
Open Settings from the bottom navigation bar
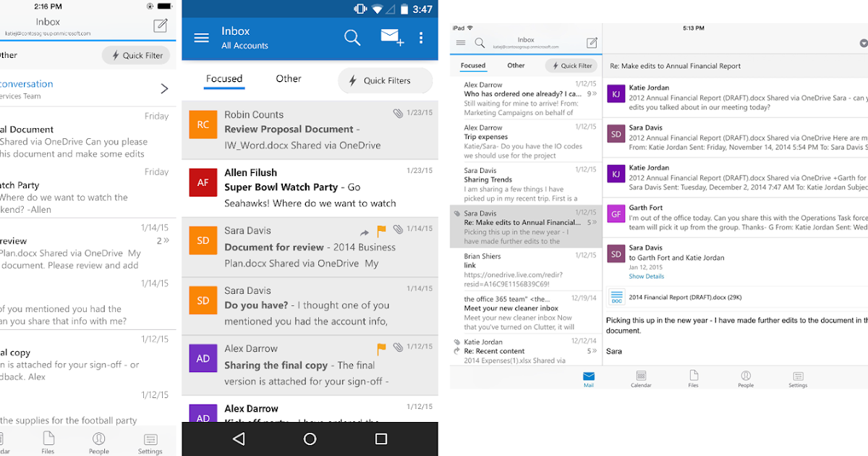pyautogui.click(x=798, y=377)
